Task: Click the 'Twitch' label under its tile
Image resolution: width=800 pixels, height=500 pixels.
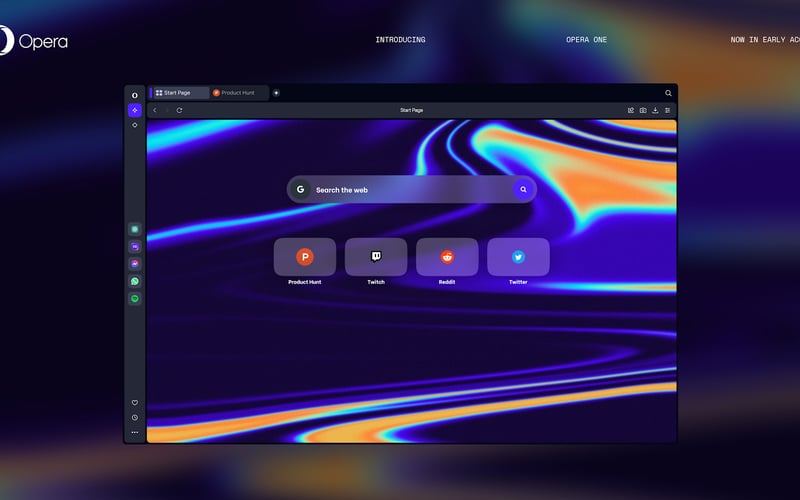Action: point(376,282)
